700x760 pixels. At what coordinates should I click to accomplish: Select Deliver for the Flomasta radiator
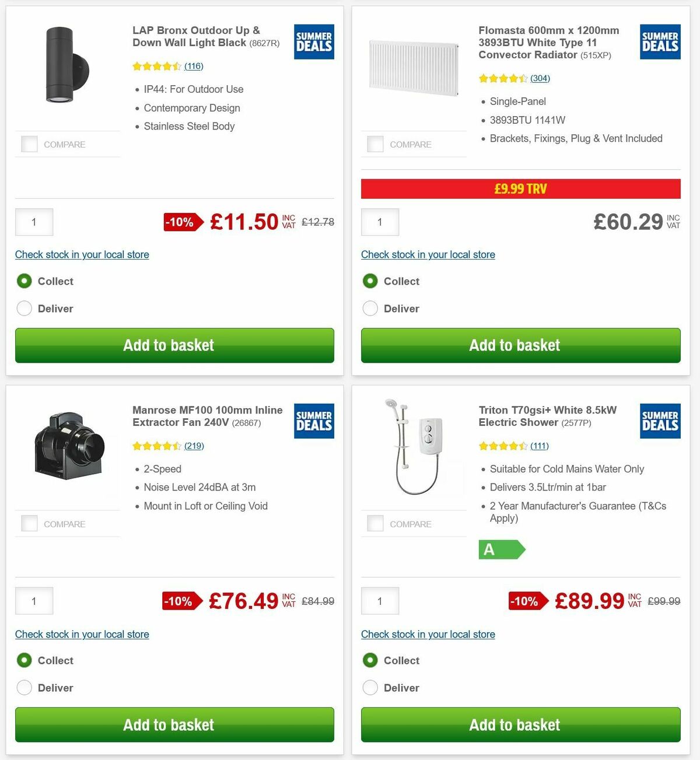(370, 309)
